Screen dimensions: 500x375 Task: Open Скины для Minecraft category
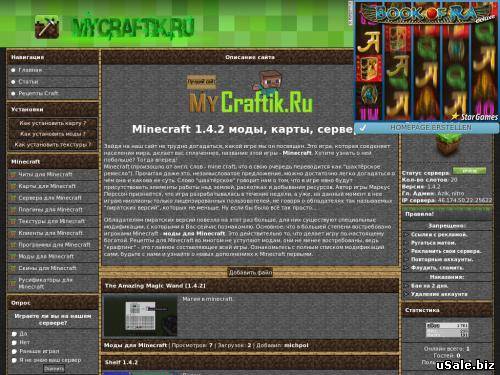coord(47,268)
